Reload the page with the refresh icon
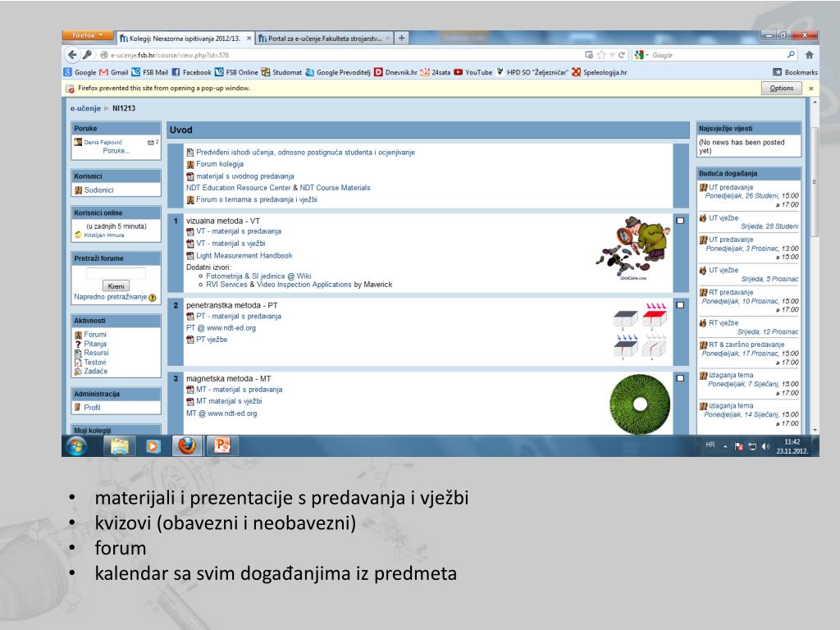 (x=622, y=55)
